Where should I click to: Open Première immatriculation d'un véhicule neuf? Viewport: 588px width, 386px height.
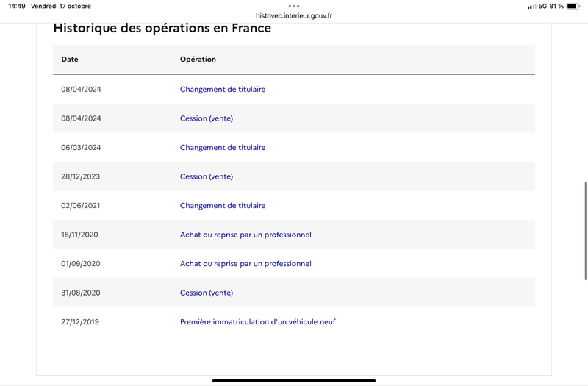click(258, 322)
